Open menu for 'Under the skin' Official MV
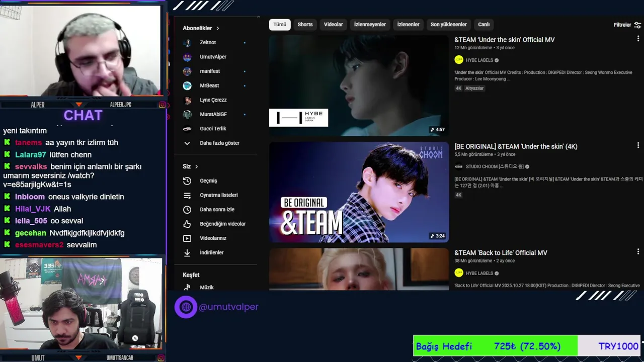 click(x=638, y=39)
